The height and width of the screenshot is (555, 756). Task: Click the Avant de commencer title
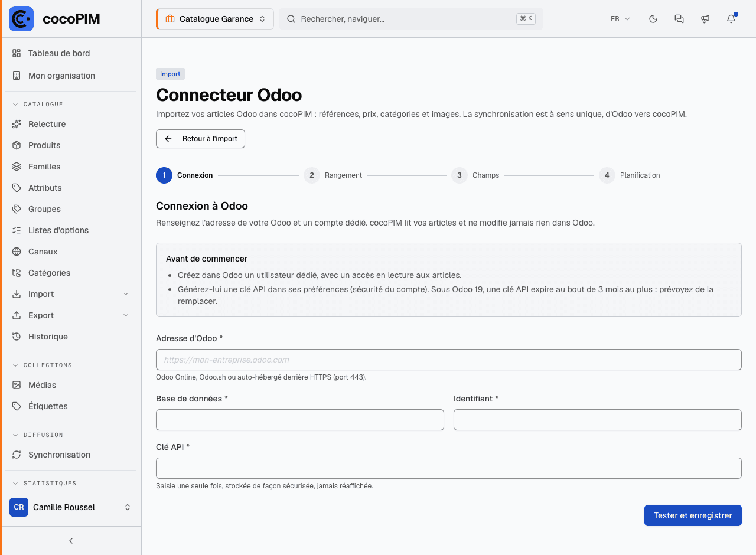(207, 259)
